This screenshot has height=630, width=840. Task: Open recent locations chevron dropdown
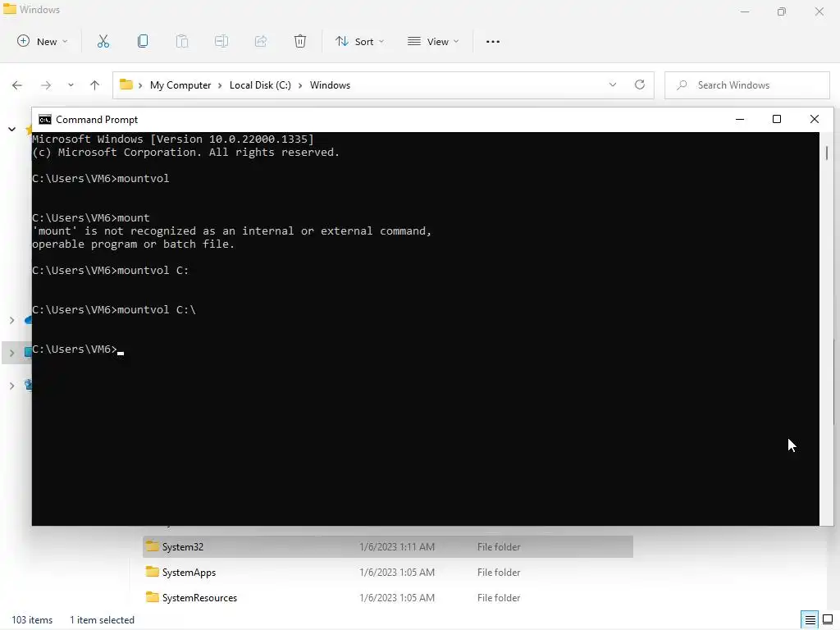[71, 85]
